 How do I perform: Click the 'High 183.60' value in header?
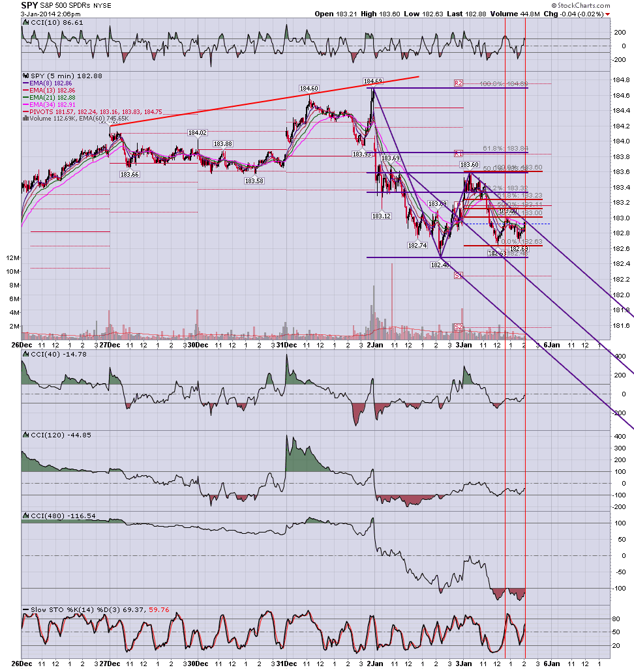point(380,14)
